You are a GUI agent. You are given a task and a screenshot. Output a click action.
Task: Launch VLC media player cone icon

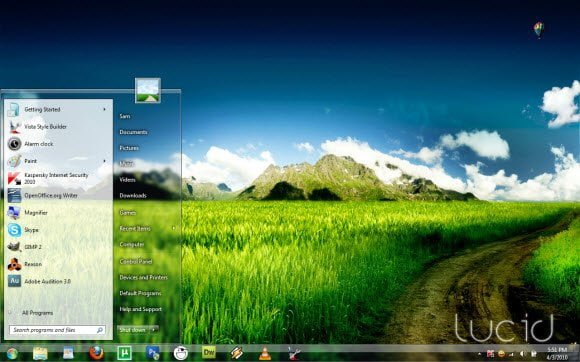click(x=264, y=353)
